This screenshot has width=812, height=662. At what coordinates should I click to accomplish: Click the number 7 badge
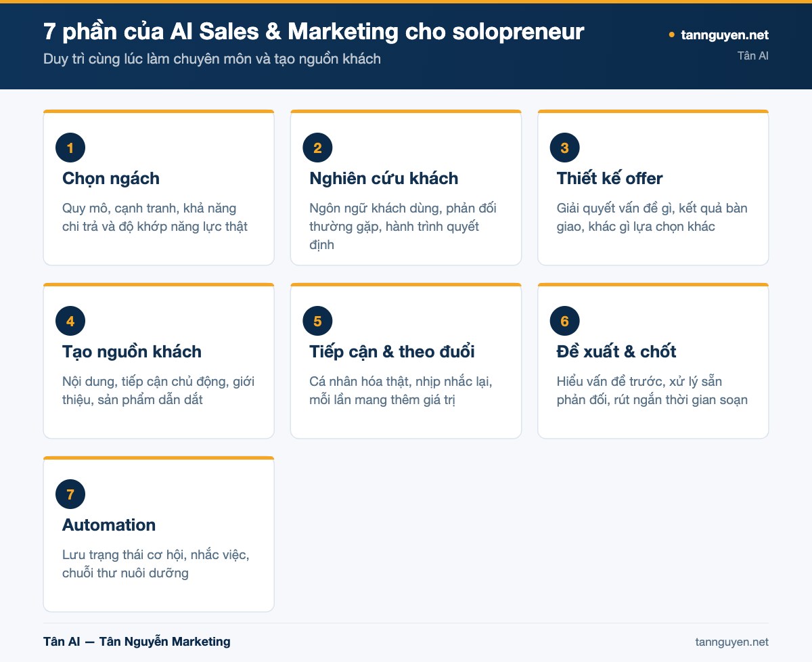click(x=70, y=495)
